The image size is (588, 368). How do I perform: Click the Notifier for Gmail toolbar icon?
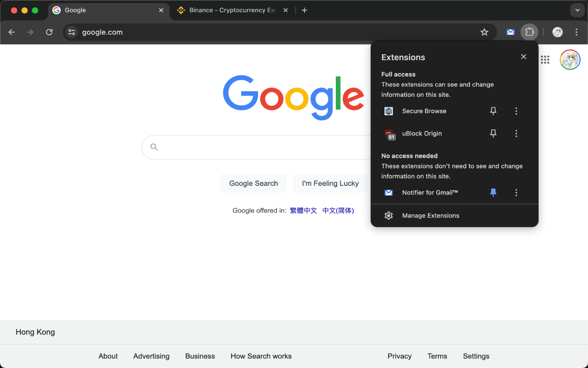pyautogui.click(x=510, y=32)
